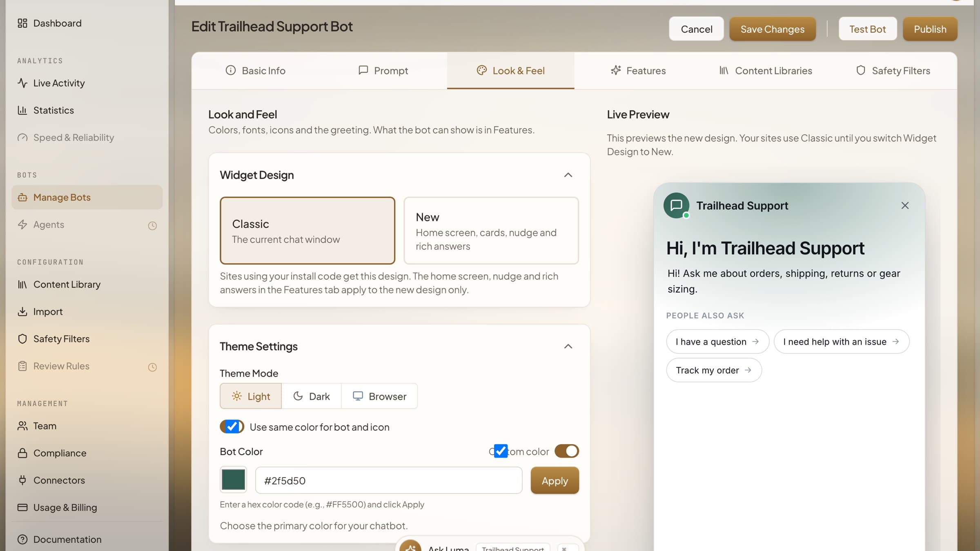Switch theme mode to Dark
This screenshot has width=980, height=551.
pos(311,396)
